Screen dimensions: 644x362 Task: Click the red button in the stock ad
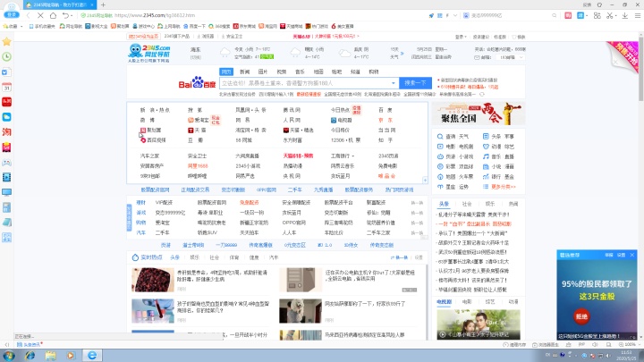pyautogui.click(x=581, y=316)
